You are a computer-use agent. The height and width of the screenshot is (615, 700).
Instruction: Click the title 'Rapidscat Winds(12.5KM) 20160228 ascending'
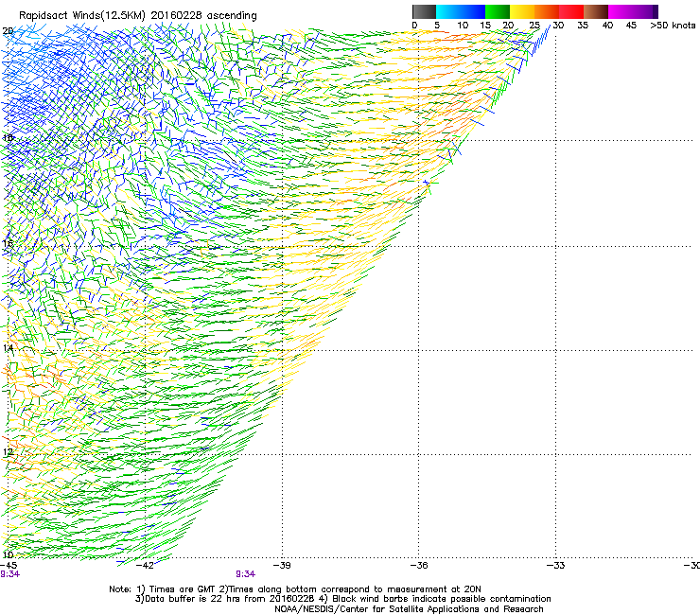click(x=138, y=16)
